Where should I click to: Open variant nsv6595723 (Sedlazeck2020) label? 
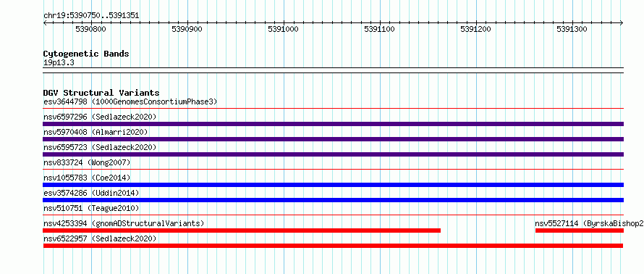100,147
